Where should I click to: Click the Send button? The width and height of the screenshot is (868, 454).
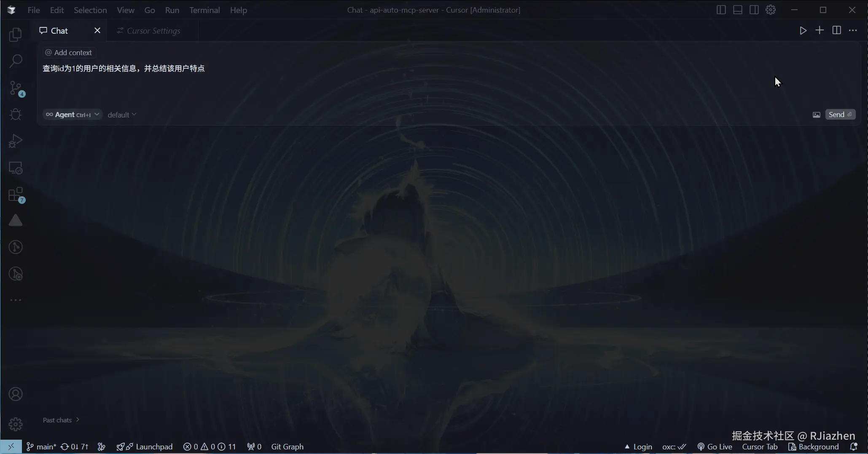coord(840,115)
